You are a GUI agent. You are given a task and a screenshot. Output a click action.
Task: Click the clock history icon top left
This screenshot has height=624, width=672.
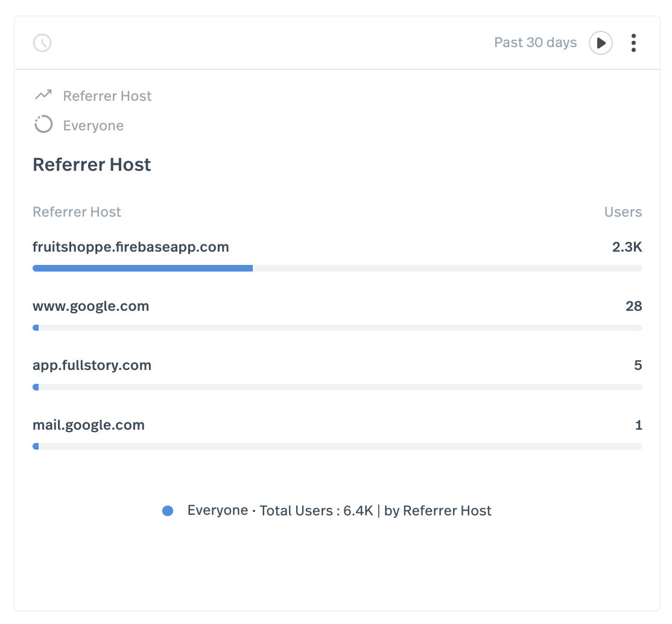point(42,42)
